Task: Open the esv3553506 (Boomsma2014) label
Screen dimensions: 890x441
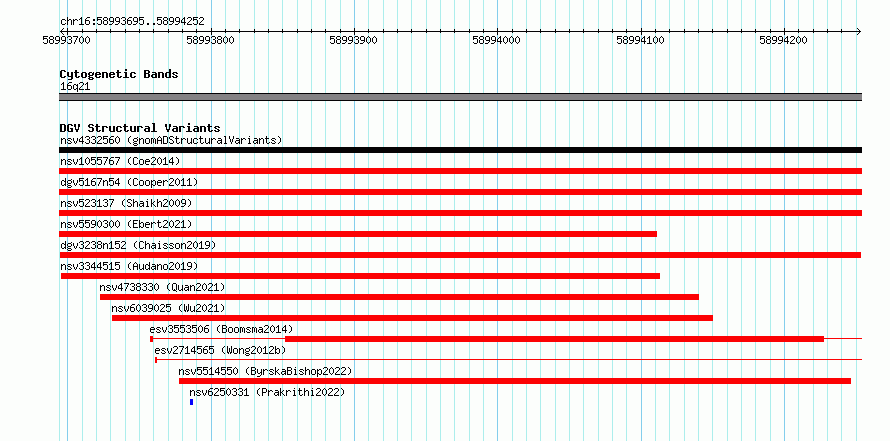Action: pos(221,329)
